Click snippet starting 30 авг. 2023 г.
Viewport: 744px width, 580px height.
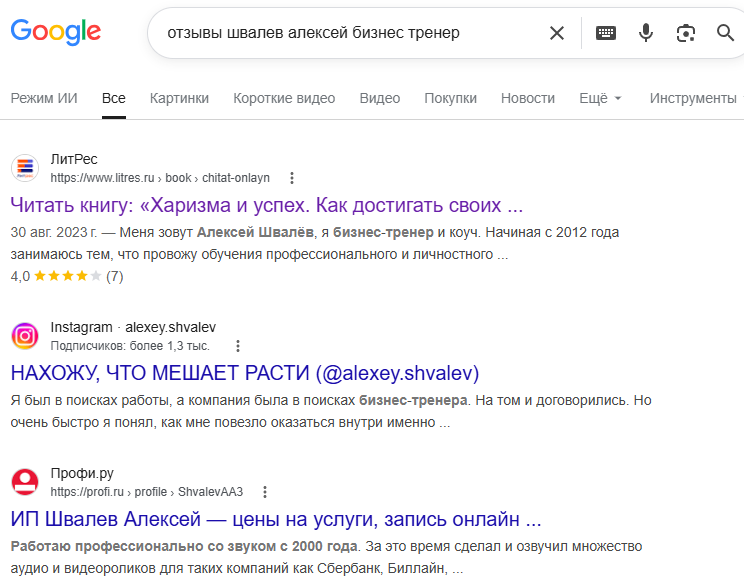[x=315, y=243]
